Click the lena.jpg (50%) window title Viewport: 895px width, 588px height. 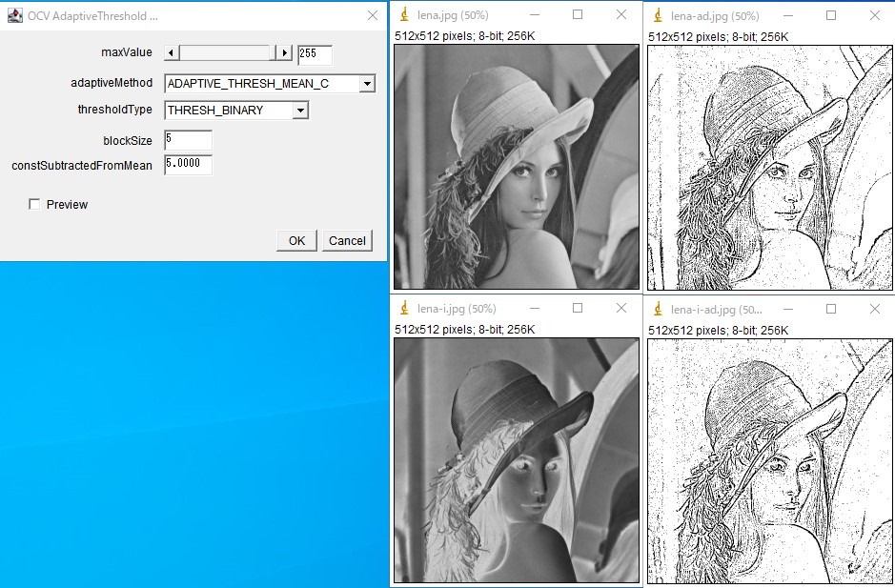click(453, 15)
